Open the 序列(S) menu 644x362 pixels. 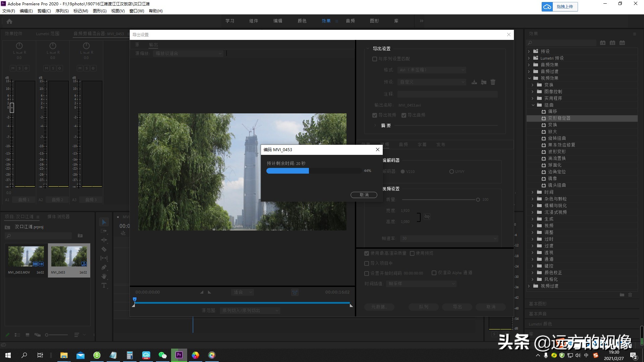pos(62,11)
